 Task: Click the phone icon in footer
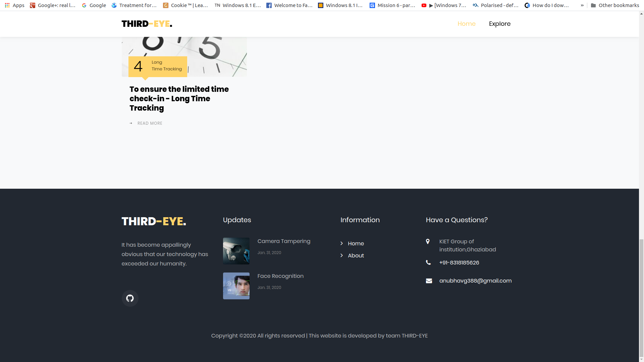click(428, 262)
